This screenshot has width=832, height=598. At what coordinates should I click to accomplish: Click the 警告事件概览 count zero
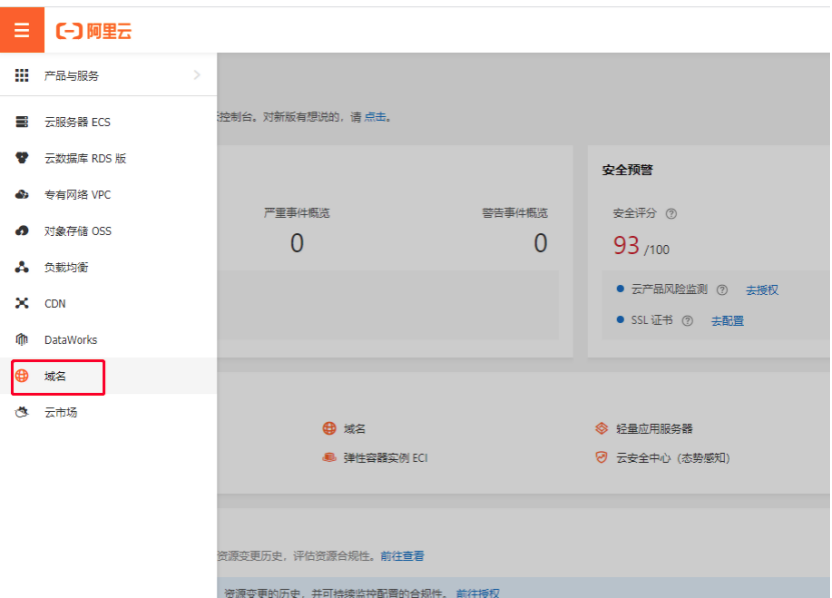[540, 243]
